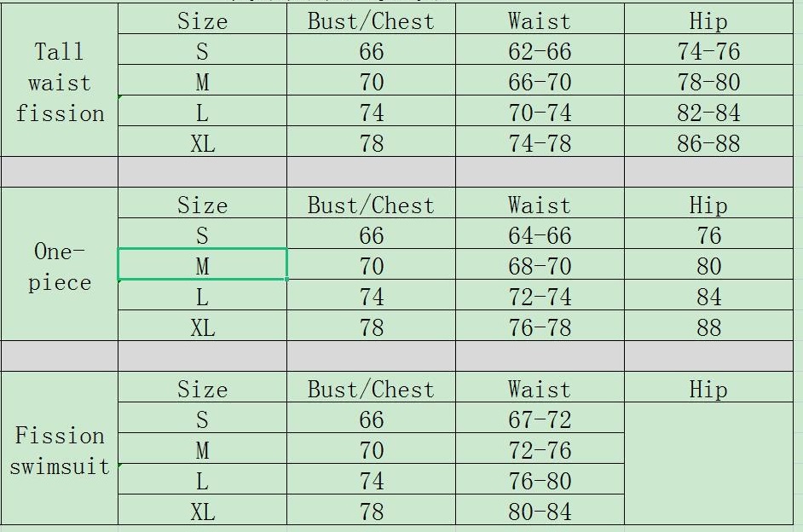Viewport: 803px width, 532px height.
Task: Select the hip cell with 86-88
Action: (708, 143)
